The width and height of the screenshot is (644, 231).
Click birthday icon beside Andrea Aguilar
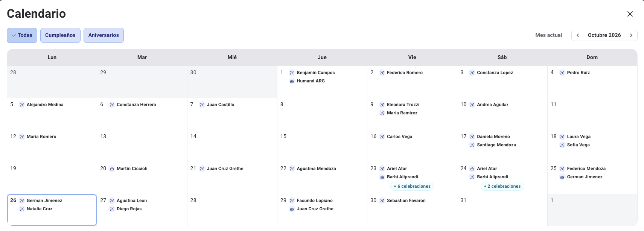point(472,105)
